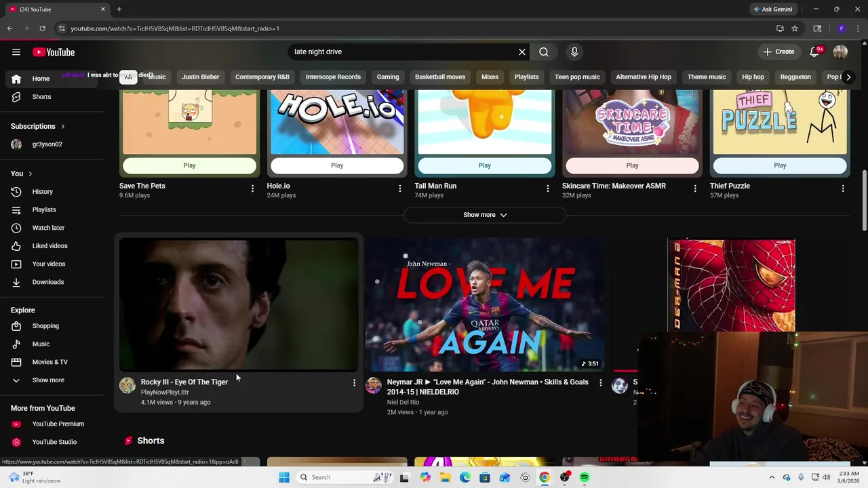Screen dimensions: 868x488
Task: Open PlayNowPlayL8tr channel avatar
Action: [x=127, y=386]
